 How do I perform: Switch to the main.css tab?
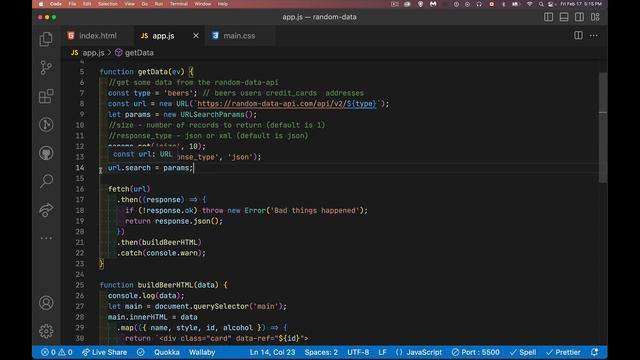[x=239, y=36]
